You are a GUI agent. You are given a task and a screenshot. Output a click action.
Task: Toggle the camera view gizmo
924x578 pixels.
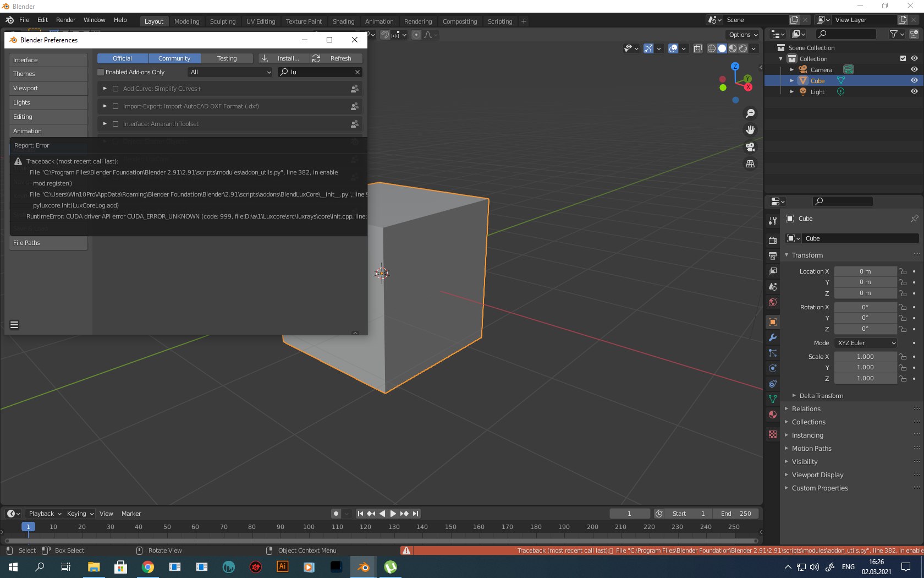(750, 147)
